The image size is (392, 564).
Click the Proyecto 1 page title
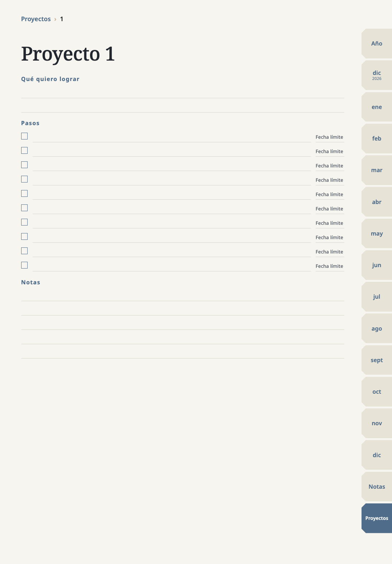click(68, 54)
